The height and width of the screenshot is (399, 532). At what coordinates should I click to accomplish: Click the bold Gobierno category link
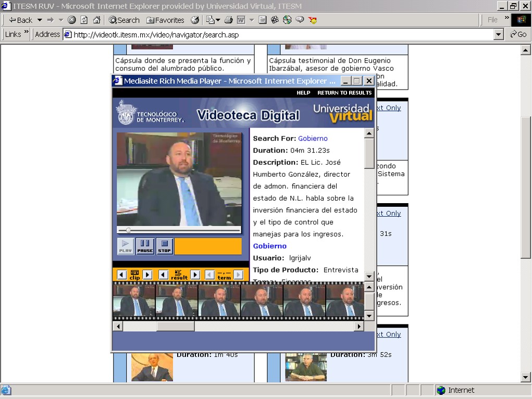270,246
